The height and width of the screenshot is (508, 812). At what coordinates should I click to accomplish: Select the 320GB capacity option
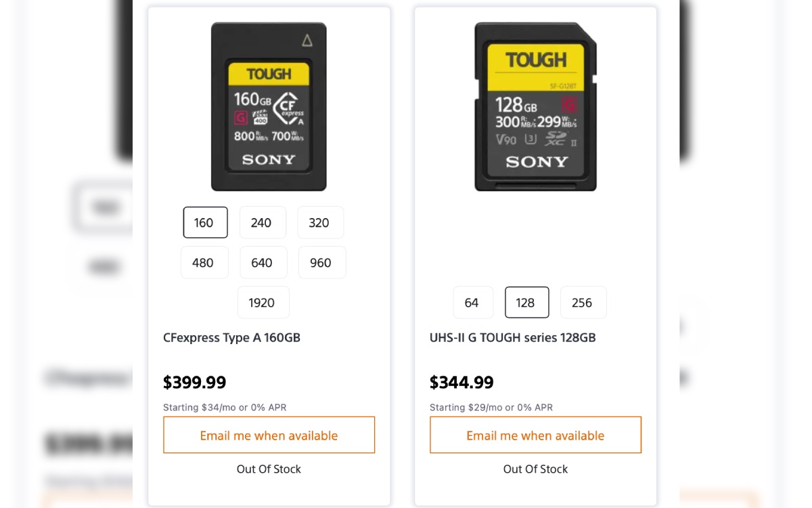click(320, 222)
